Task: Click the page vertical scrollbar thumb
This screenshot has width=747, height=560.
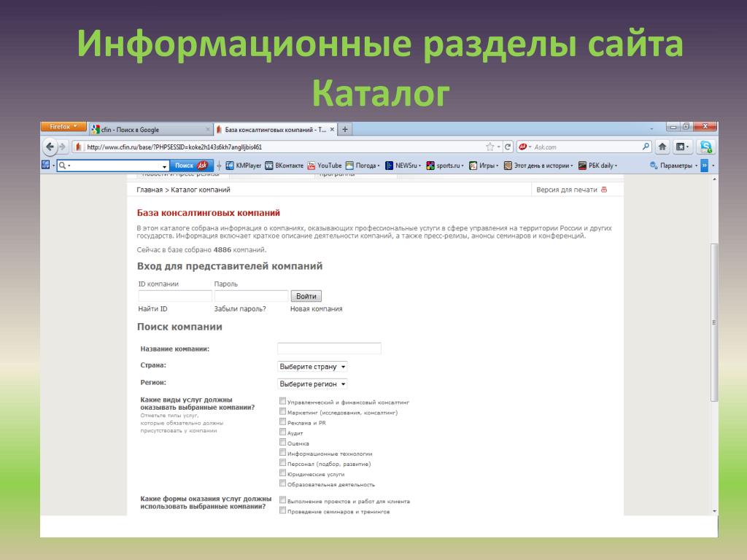Action: (x=713, y=322)
